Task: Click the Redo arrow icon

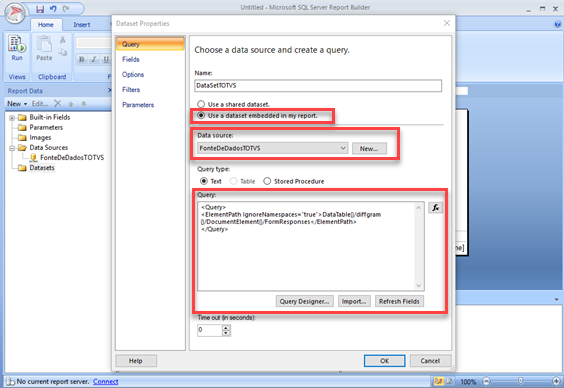Action: [x=66, y=8]
